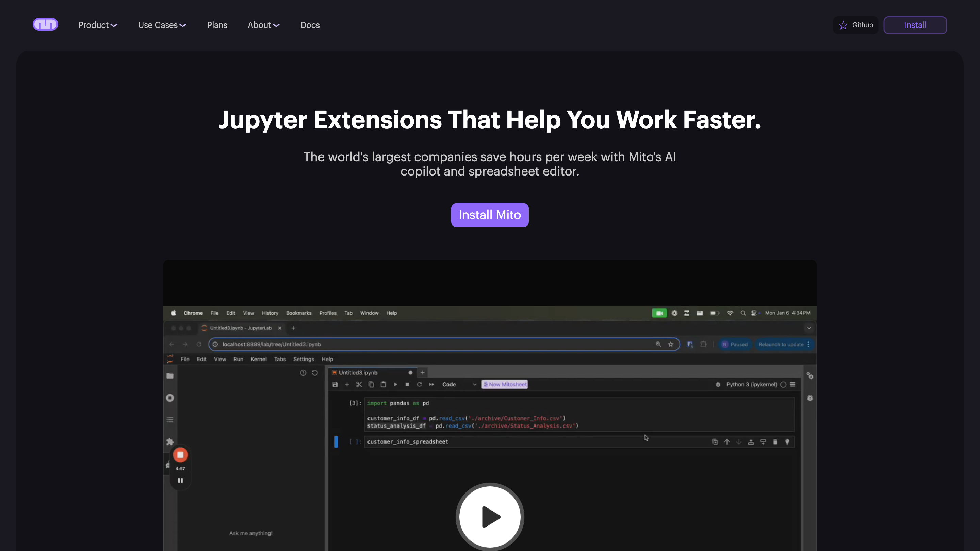Click the red stop recording button
Viewport: 980px width, 551px height.
click(x=180, y=455)
